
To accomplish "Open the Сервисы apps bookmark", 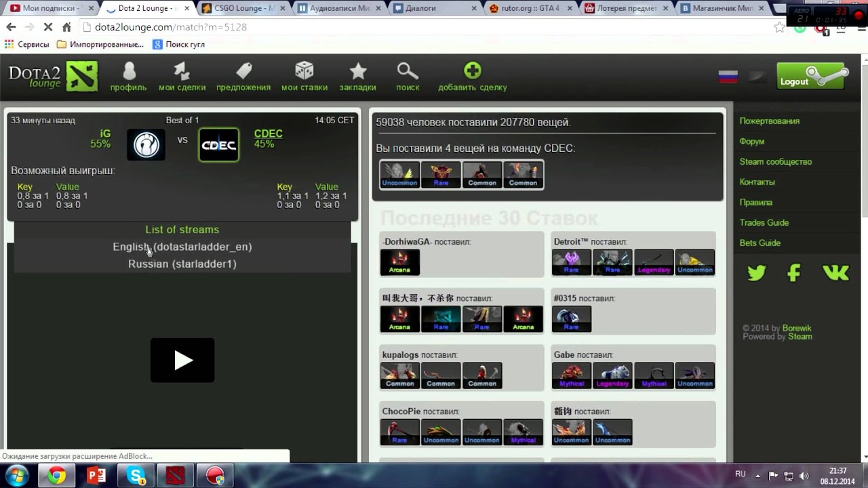I will coord(27,44).
